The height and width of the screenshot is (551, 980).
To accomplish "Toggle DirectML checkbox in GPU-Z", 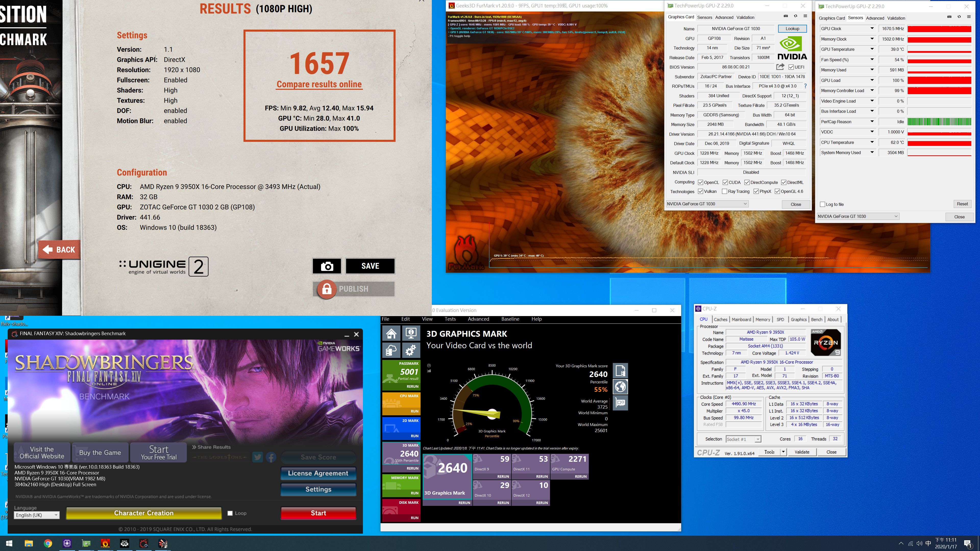I will (784, 183).
